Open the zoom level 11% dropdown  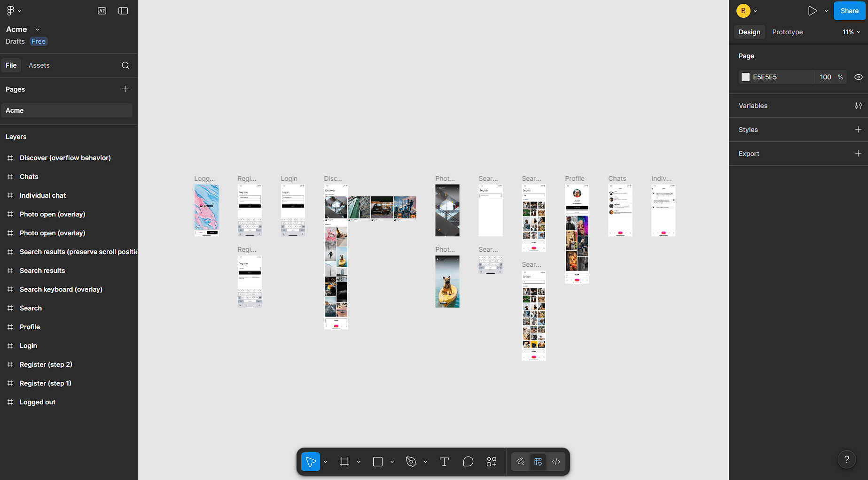pyautogui.click(x=851, y=32)
